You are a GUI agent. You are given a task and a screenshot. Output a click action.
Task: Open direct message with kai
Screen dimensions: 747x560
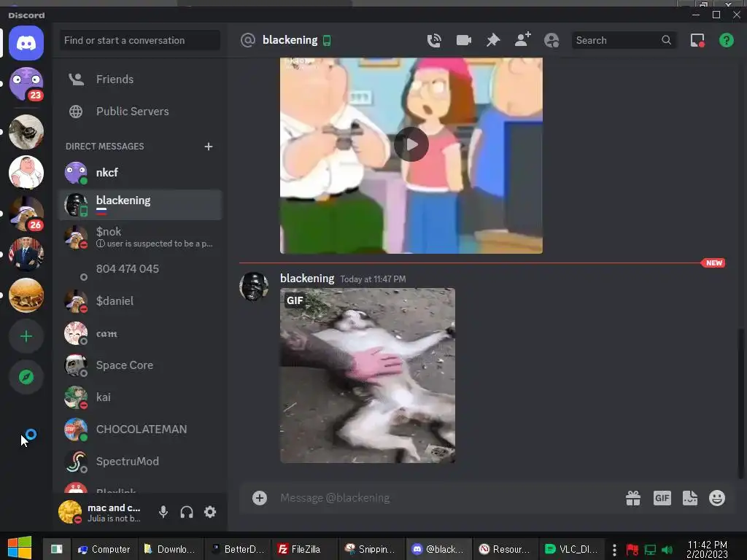pos(139,397)
